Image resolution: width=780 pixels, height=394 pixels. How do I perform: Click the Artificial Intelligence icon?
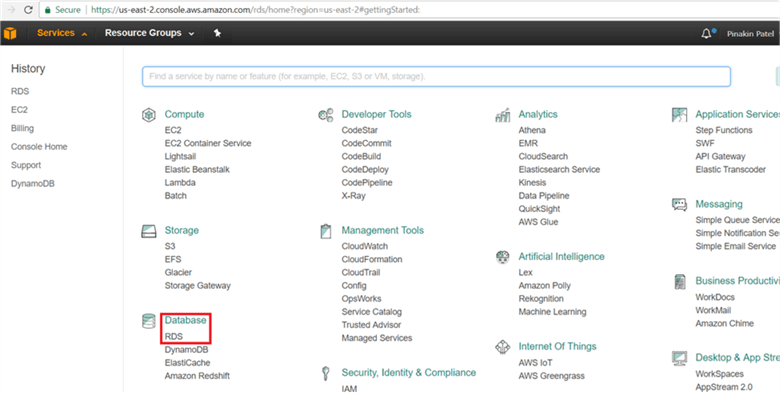tap(502, 257)
